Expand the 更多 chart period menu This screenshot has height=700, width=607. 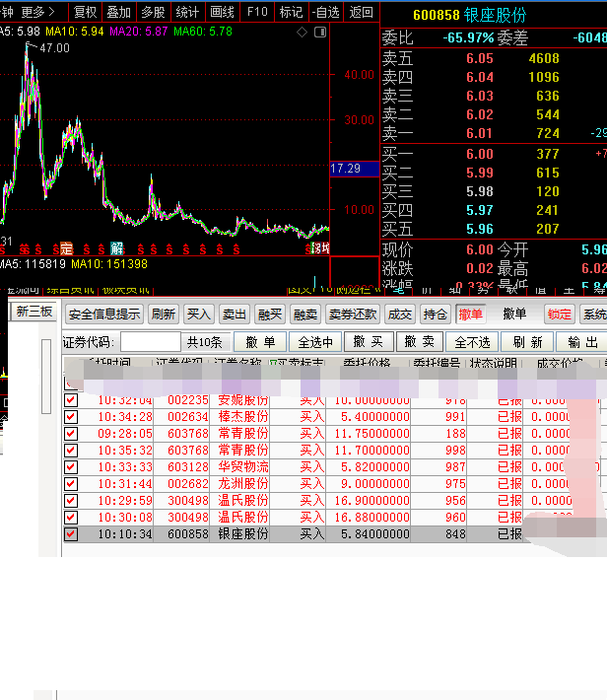[x=37, y=12]
